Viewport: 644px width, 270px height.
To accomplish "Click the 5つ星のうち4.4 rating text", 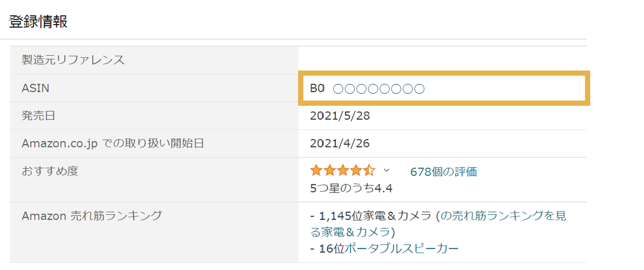I will pos(351,188).
